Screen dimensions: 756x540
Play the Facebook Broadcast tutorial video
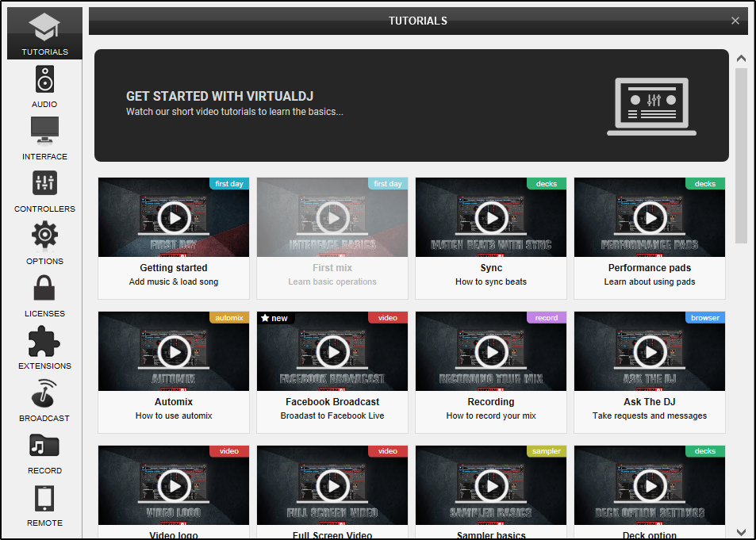[332, 352]
